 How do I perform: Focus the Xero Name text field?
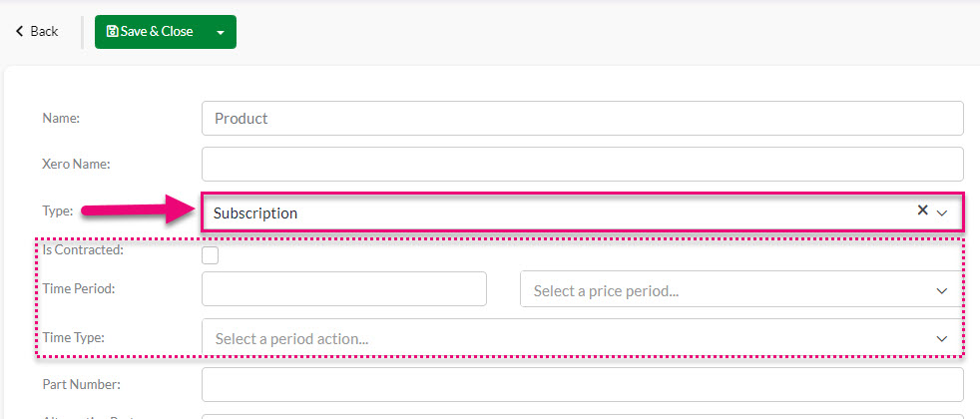pos(583,165)
